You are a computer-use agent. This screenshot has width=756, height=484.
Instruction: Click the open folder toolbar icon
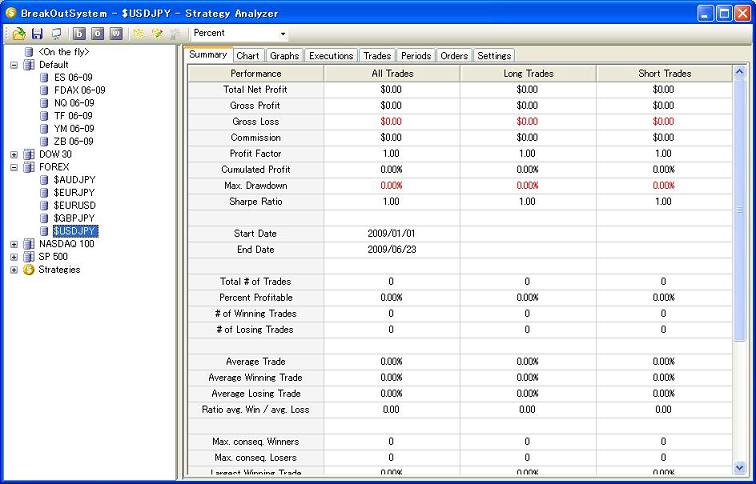click(19, 34)
